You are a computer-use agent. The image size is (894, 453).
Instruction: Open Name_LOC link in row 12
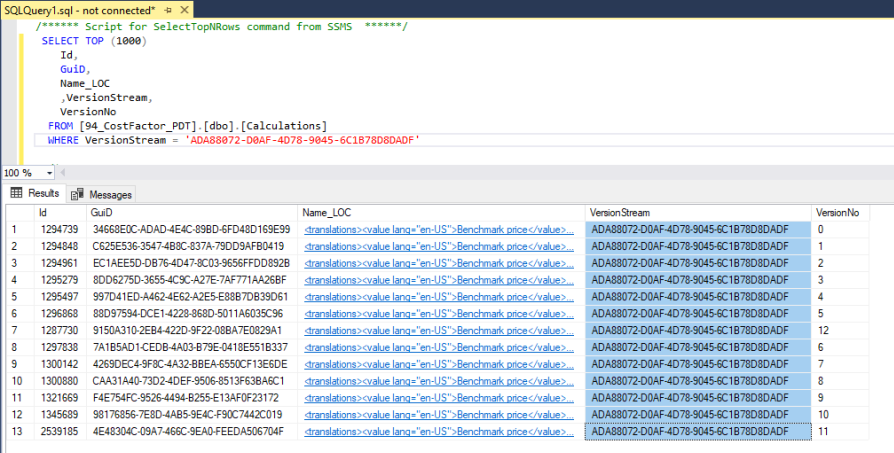(x=439, y=414)
